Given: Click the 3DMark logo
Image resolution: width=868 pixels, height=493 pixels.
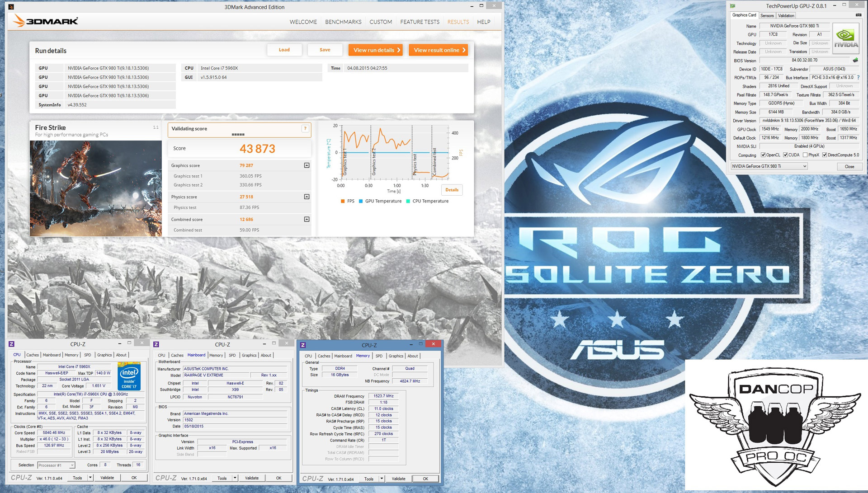Looking at the screenshot, I should 46,21.
